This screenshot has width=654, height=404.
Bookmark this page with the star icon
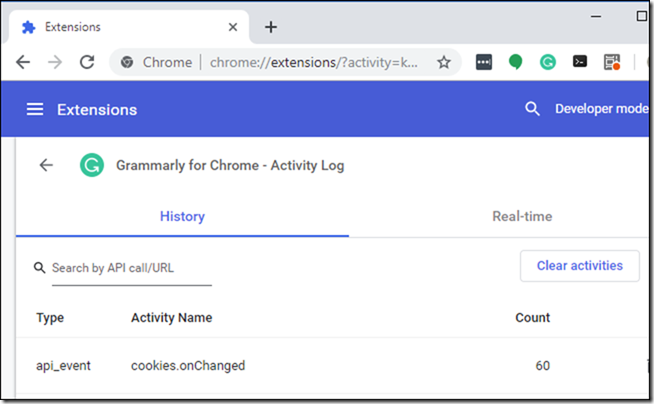click(444, 62)
